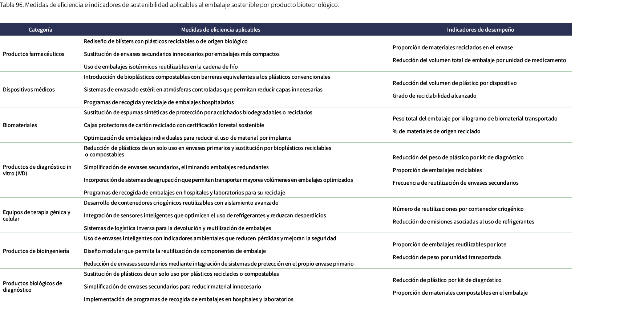Click 'Cajas protectoras de cartón reciclado' line
The height and width of the screenshot is (324, 644).
(x=174, y=125)
